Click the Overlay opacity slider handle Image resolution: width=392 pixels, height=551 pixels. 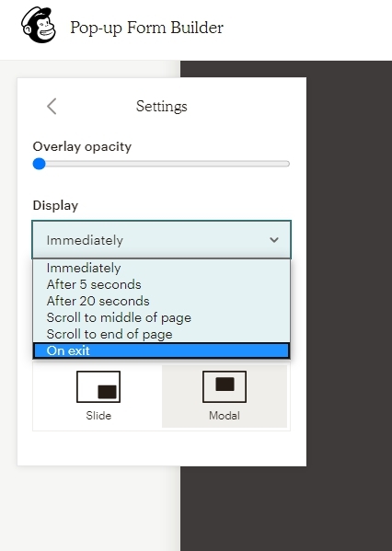coord(39,164)
